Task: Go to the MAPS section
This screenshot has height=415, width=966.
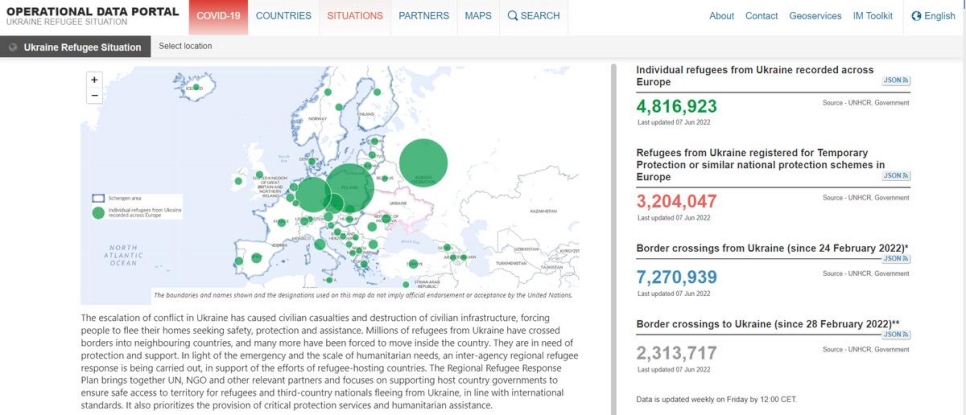Action: [x=477, y=16]
